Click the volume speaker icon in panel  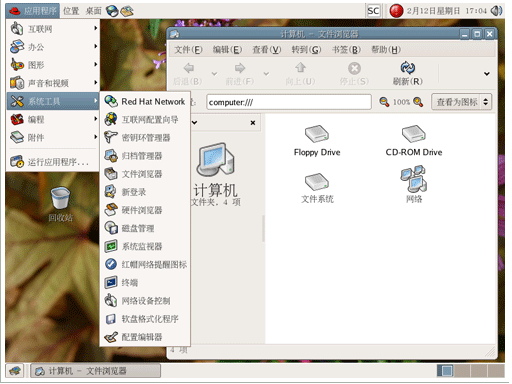point(496,11)
